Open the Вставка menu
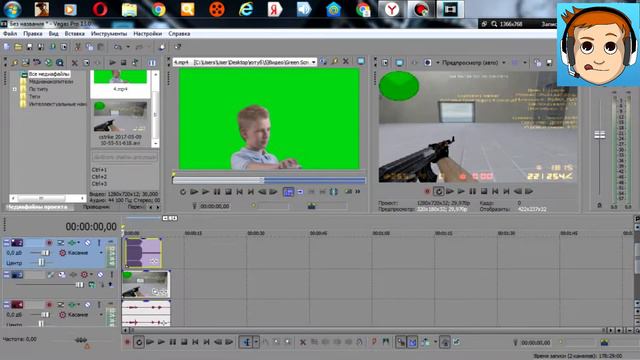This screenshot has width=640, height=360. [x=75, y=33]
